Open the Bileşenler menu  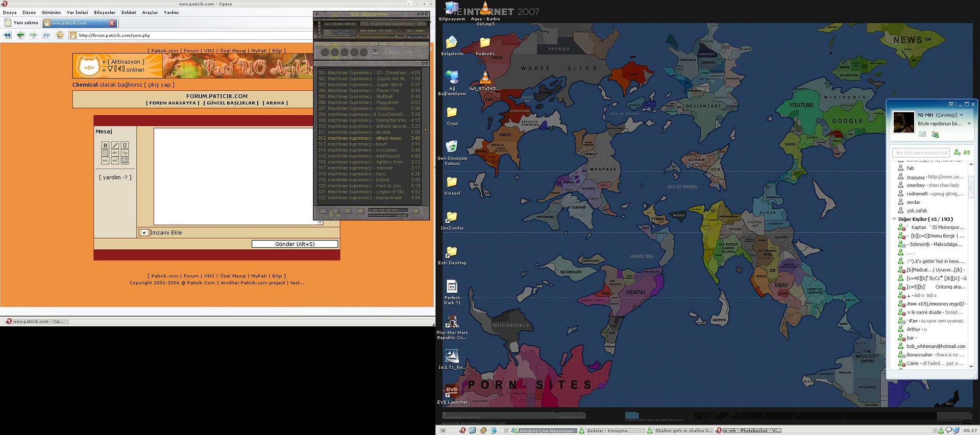[105, 12]
